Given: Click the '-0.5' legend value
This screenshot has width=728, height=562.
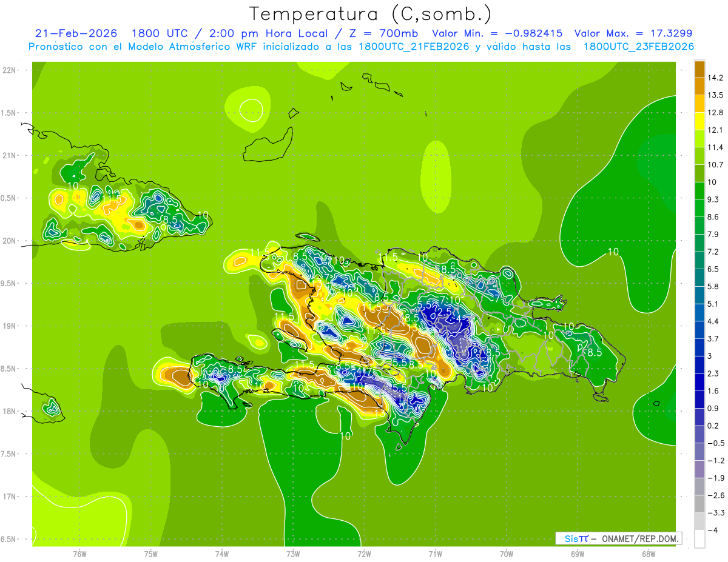Looking at the screenshot, I should pos(716,443).
